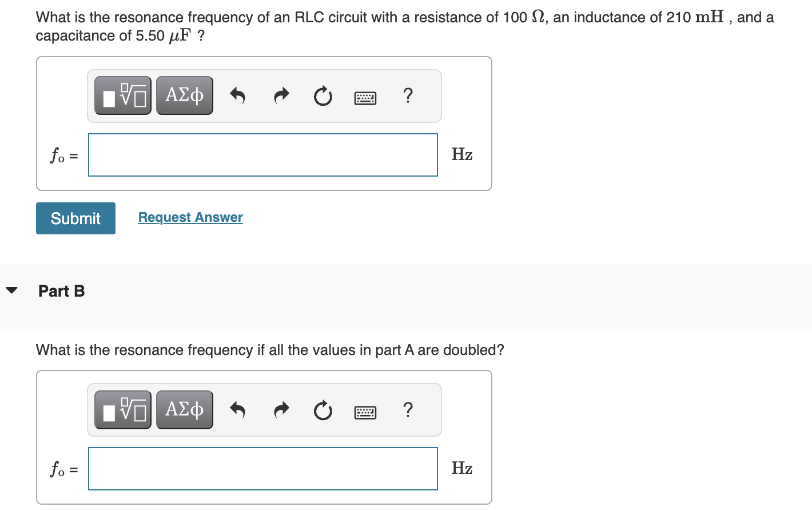Open the math templates palette in Part A toolbar
Image resolution: width=812 pixels, height=511 pixels.
[x=122, y=95]
